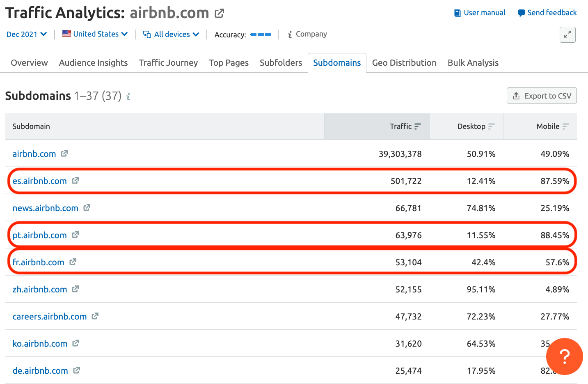Viewport: 588px width, 384px height.
Task: Open external link icon for fr.airbnb.com
Action: (x=73, y=262)
